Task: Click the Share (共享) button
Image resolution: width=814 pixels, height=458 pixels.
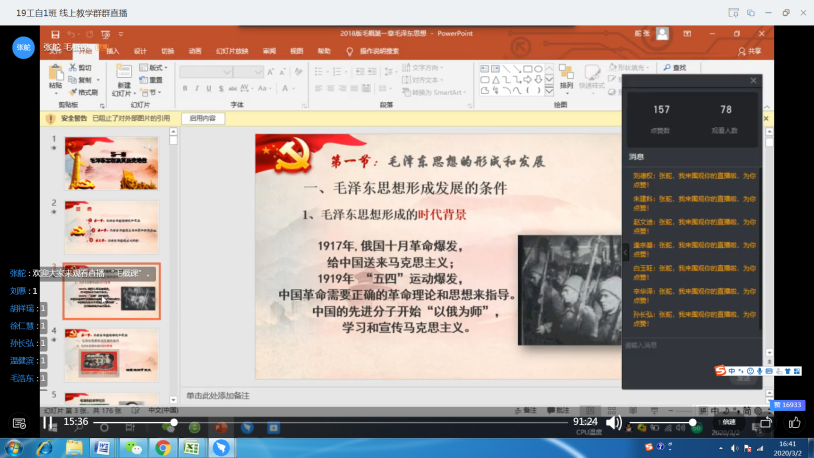Action: 748,50
